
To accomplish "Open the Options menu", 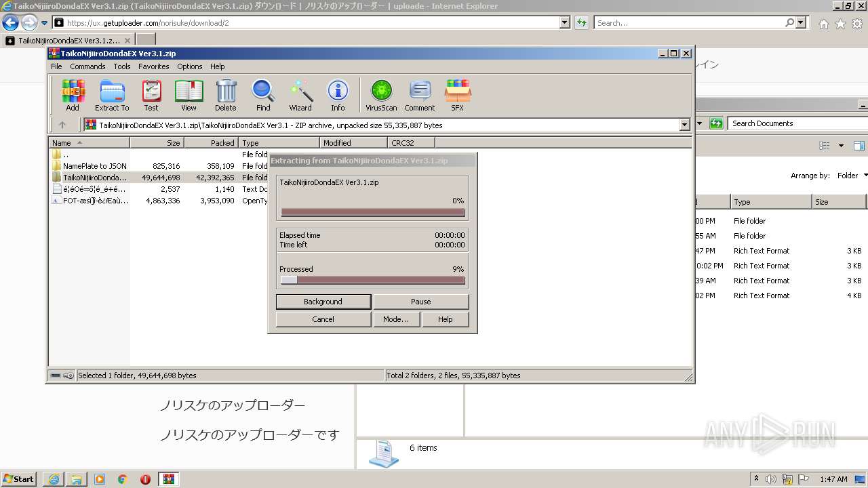I will pyautogui.click(x=190, y=66).
